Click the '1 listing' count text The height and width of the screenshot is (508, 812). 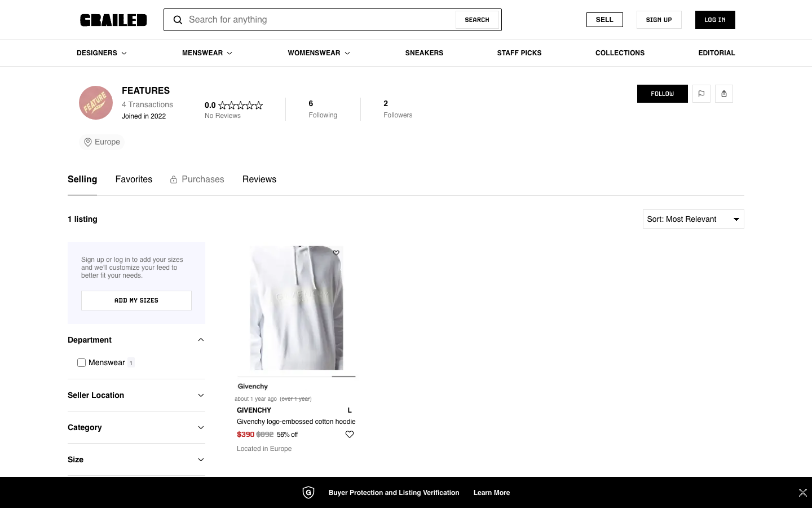82,219
